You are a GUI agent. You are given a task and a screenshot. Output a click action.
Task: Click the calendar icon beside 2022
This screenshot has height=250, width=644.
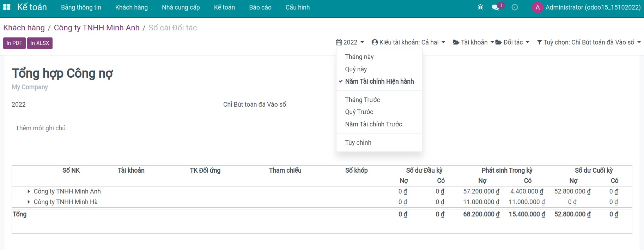click(x=339, y=42)
